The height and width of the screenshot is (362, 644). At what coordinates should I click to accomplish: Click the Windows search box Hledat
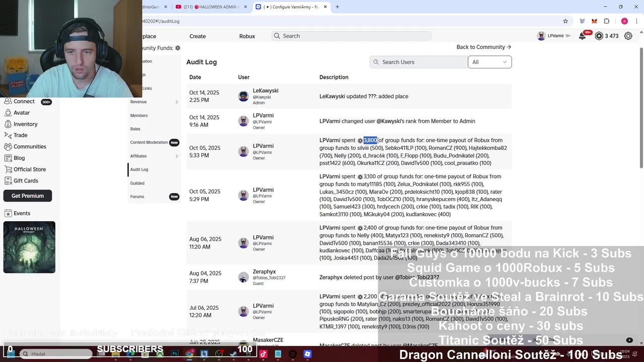coord(55,354)
